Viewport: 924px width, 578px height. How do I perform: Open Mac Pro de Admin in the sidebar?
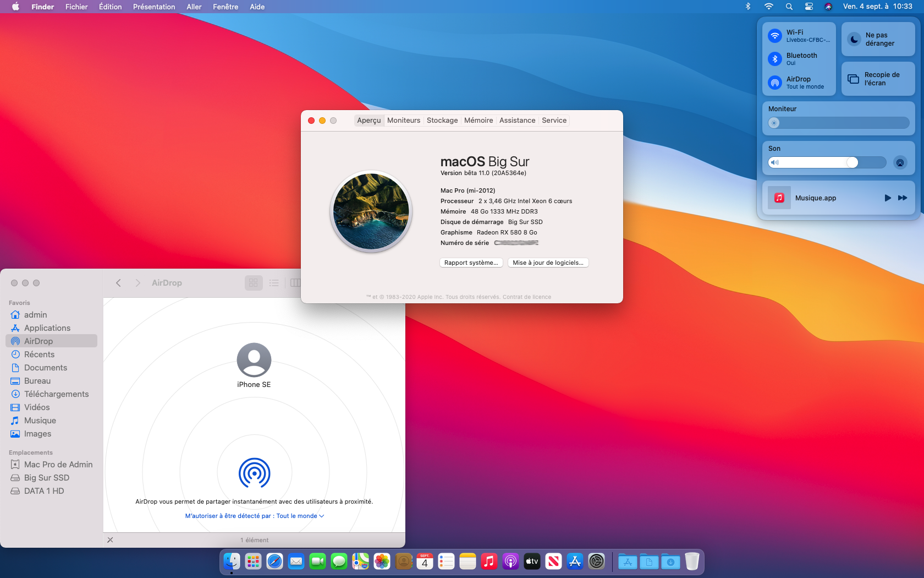[52, 465]
